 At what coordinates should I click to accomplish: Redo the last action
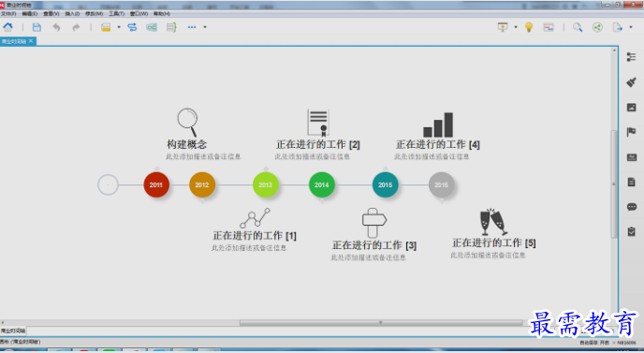tap(76, 27)
